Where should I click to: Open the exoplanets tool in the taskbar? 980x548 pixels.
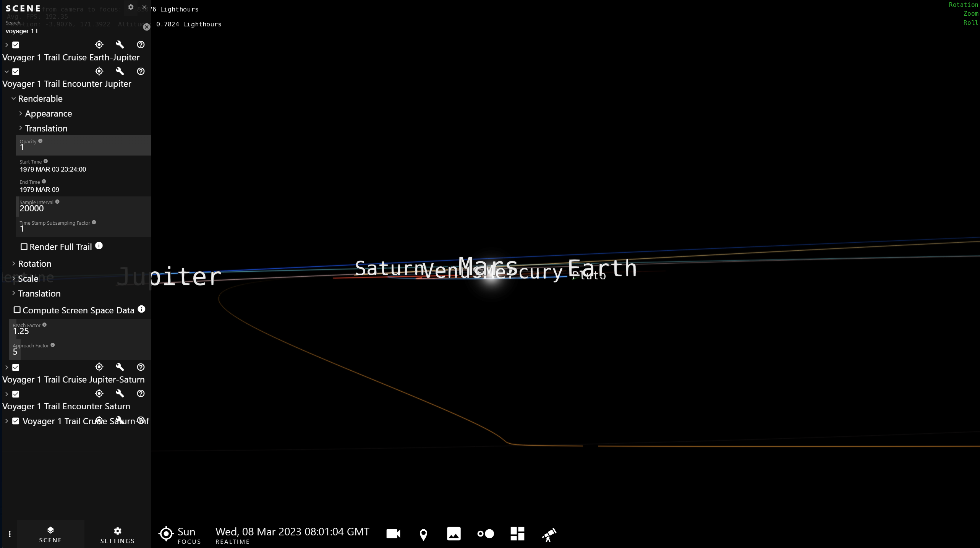(484, 533)
